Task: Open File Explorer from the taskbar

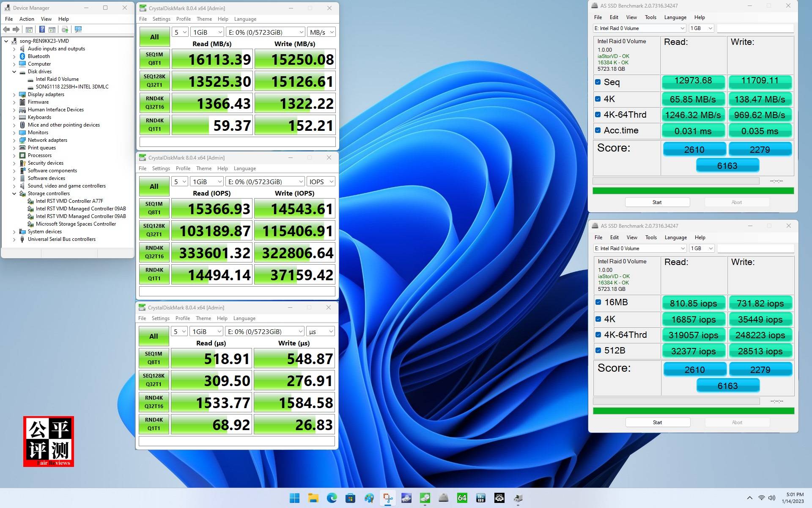Action: 313,498
